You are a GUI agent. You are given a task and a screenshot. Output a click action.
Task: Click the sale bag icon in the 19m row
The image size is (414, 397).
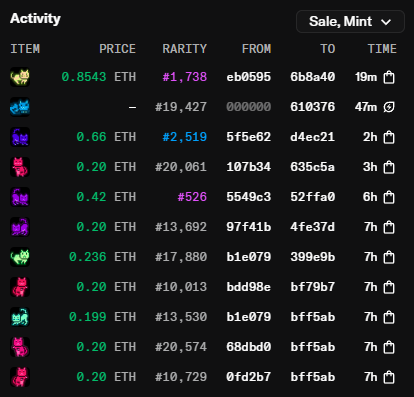389,77
